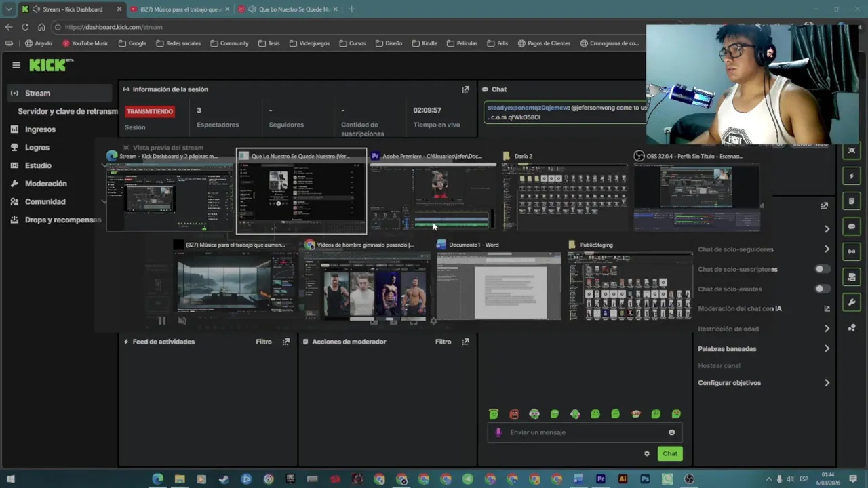Open Adobe Premiere from the taskbar
Screen dimensions: 868x488
tap(600, 479)
